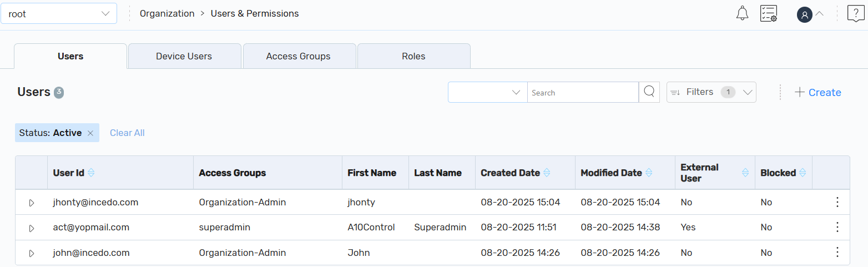Screen dimensions: 868x267
Task: Remove the Status: Active filter chip
Action: point(90,133)
